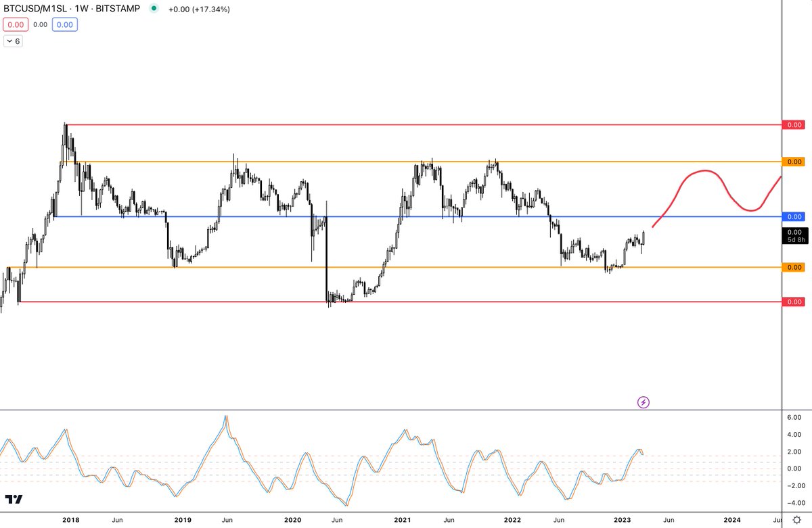Select the blue horizontal line price label
Viewport: 812px width, 528px height.
pyautogui.click(x=793, y=216)
